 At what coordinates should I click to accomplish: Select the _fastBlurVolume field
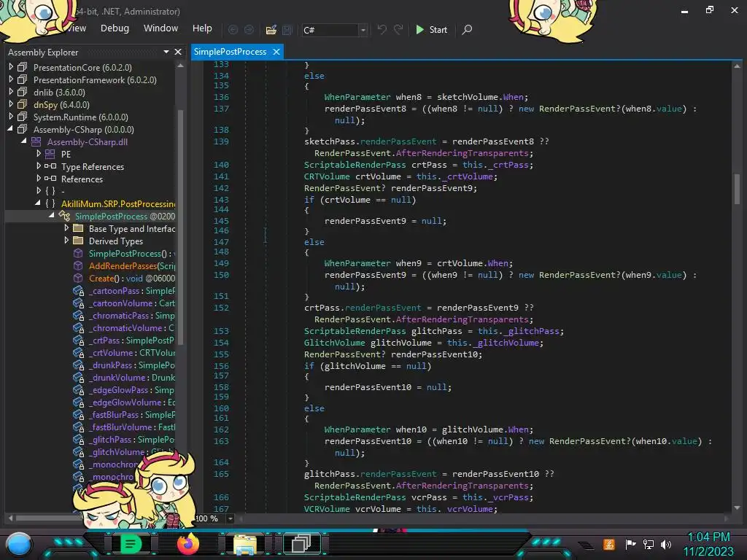click(x=132, y=427)
